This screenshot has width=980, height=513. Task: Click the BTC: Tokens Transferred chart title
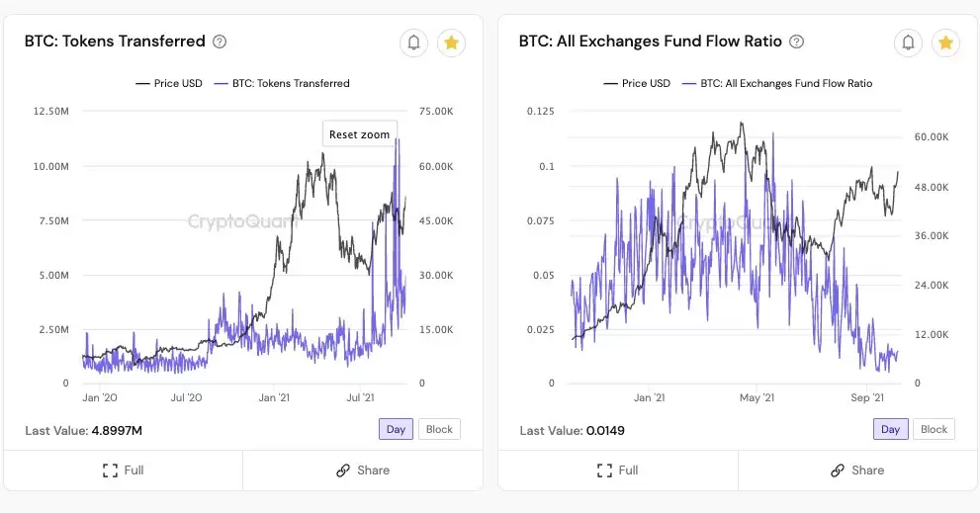(115, 42)
